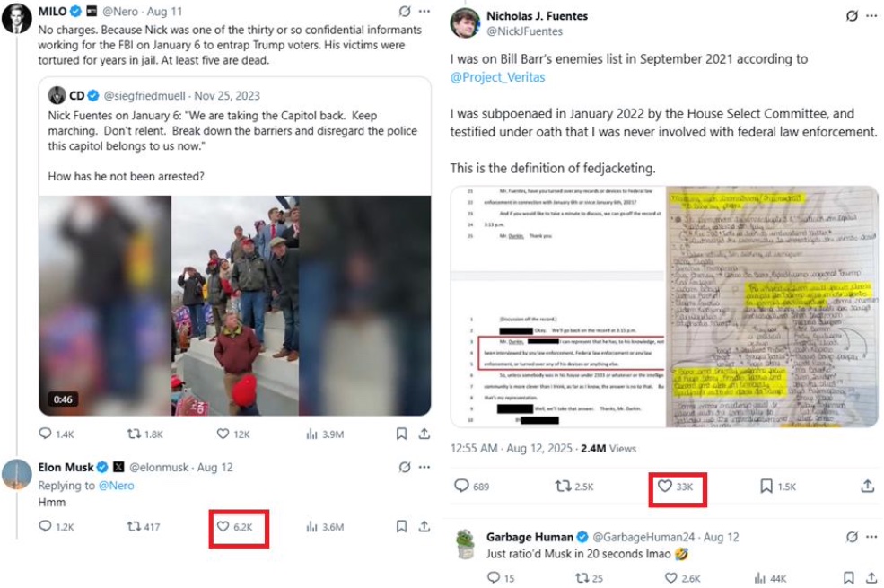Image resolution: width=884 pixels, height=588 pixels.
Task: Open the transcript image in Fuentes' tweet
Action: (558, 306)
